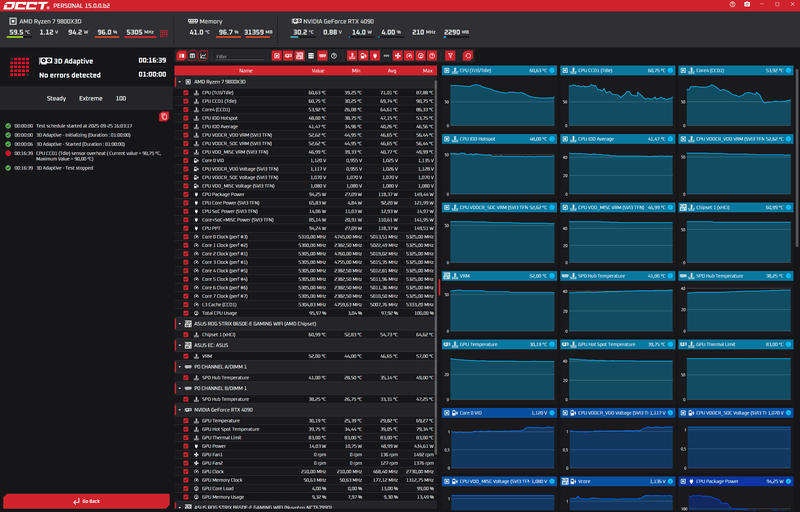Switch to split table and graph view icon
Viewport: 800px width, 512px height.
[181, 56]
